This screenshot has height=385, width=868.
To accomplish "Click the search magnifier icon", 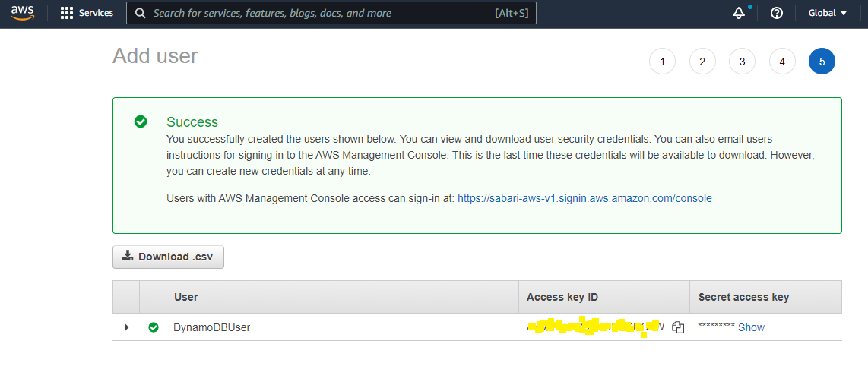I will click(x=141, y=13).
